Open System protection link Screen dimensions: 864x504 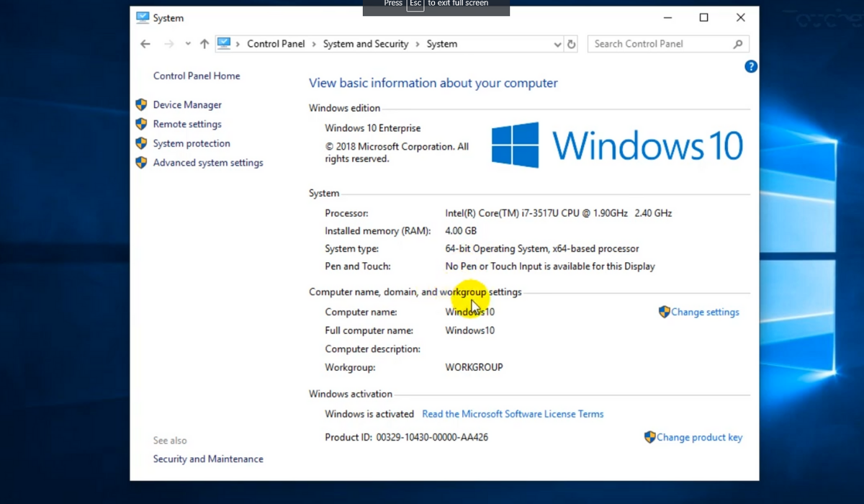[x=192, y=144]
